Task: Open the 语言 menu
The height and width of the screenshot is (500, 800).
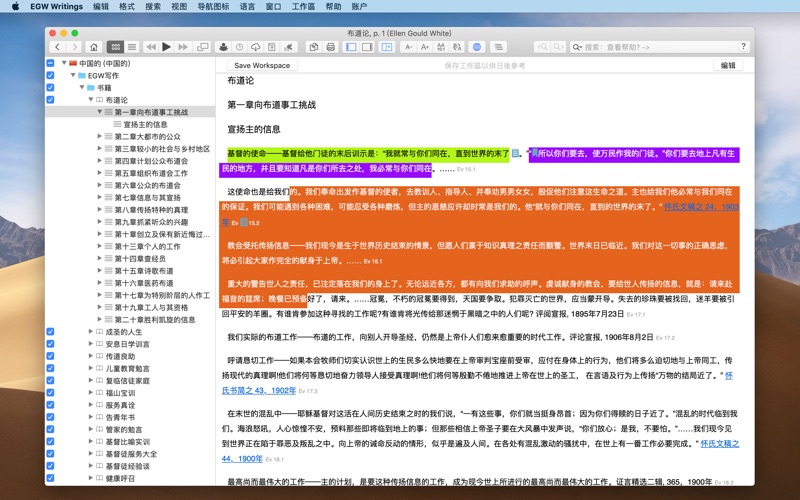Action: click(x=247, y=6)
